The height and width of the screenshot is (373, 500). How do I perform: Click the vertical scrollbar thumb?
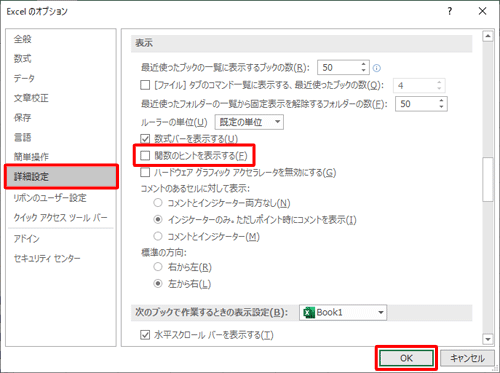[x=488, y=179]
